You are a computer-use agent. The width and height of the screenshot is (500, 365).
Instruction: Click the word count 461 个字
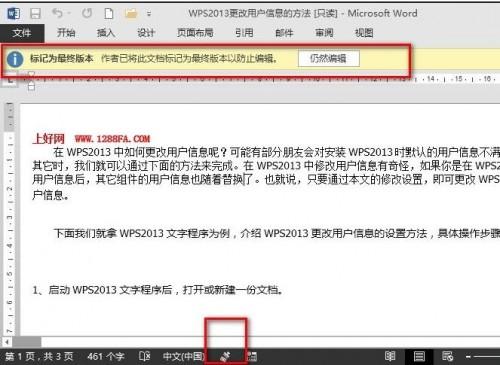[106, 357]
